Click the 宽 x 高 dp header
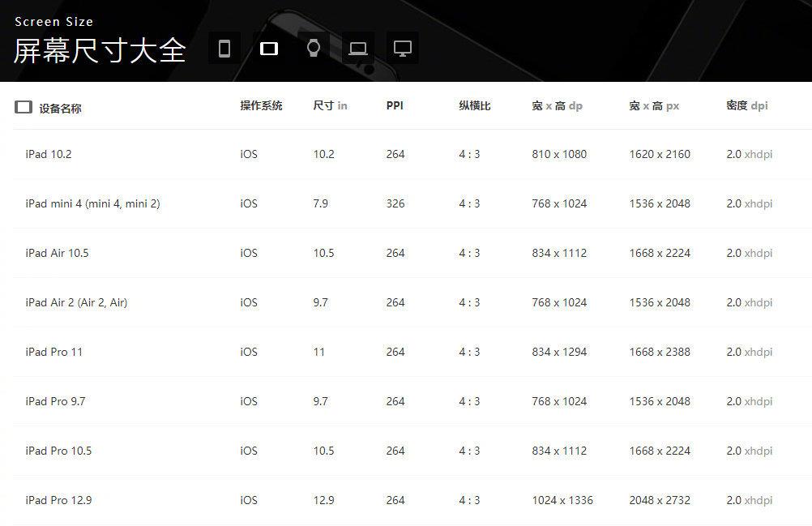Screen dimensions: 812x526 coord(557,105)
